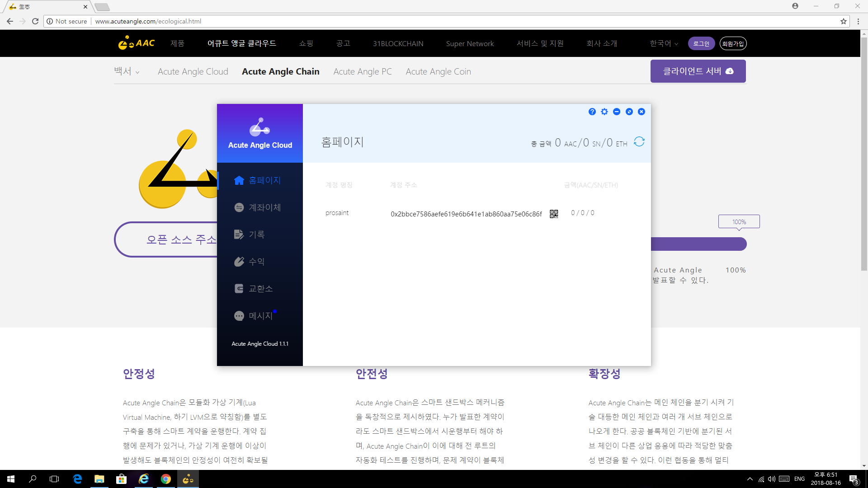Select 홈페이지 home in the sidebar
Image resolution: width=868 pixels, height=488 pixels.
pos(258,180)
